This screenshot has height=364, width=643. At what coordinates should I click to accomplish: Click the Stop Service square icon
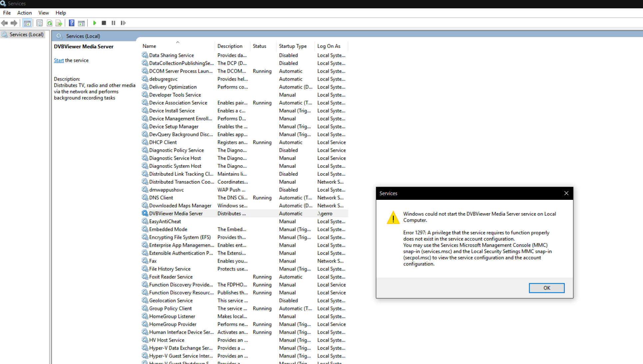[104, 23]
